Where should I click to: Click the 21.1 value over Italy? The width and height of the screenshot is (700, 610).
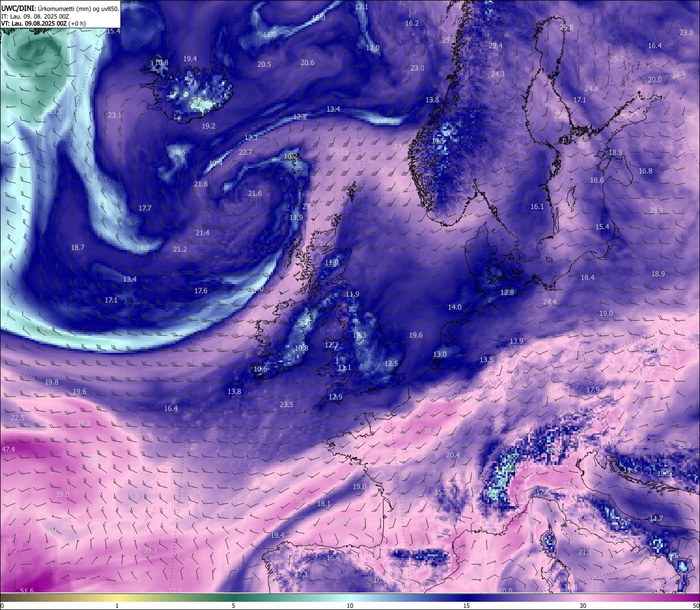pyautogui.click(x=585, y=553)
